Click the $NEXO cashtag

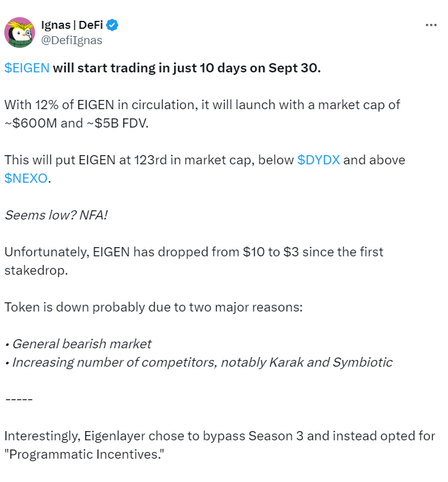[25, 178]
